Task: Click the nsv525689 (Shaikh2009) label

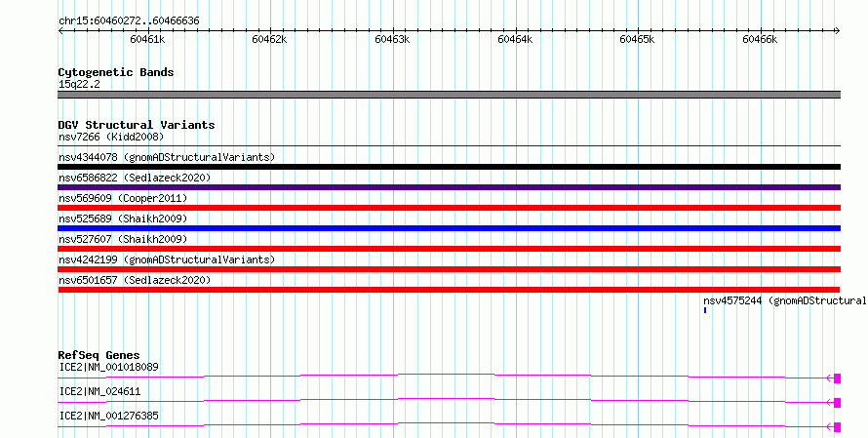Action: (x=123, y=219)
